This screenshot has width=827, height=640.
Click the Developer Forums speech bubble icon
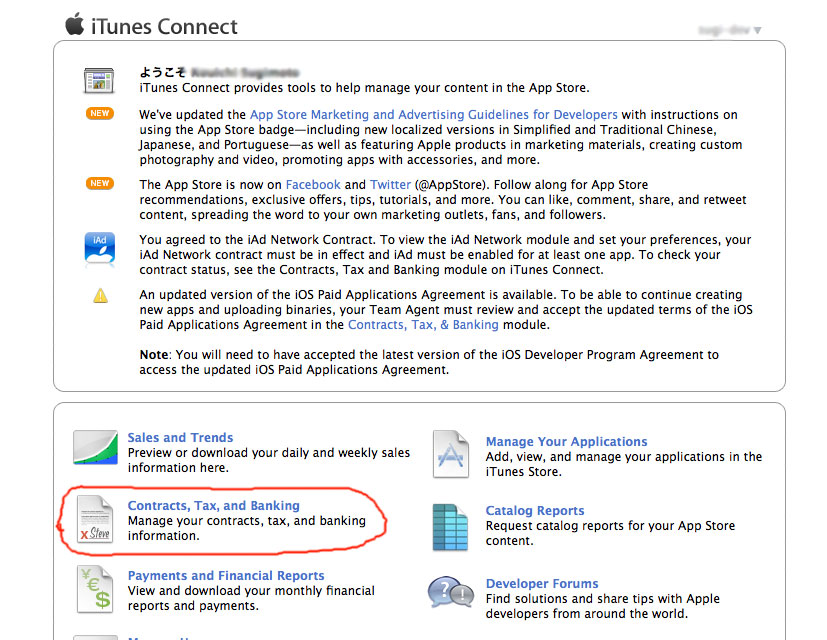pyautogui.click(x=450, y=593)
